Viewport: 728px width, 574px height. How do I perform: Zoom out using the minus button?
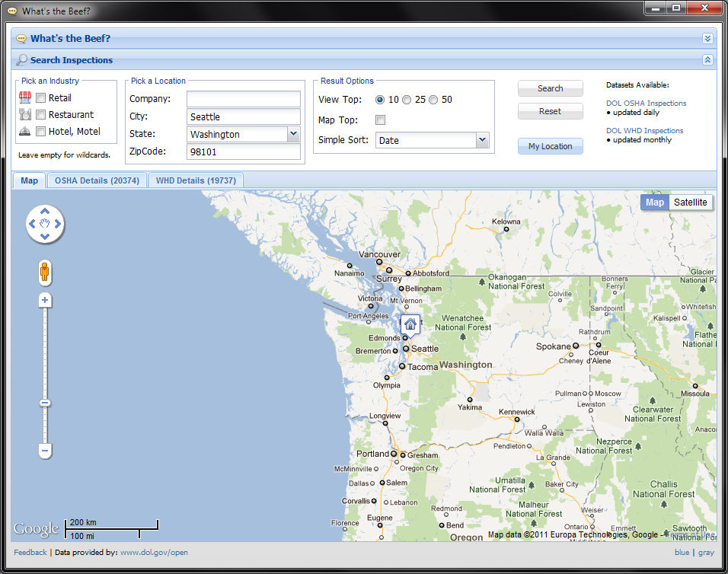coord(45,451)
